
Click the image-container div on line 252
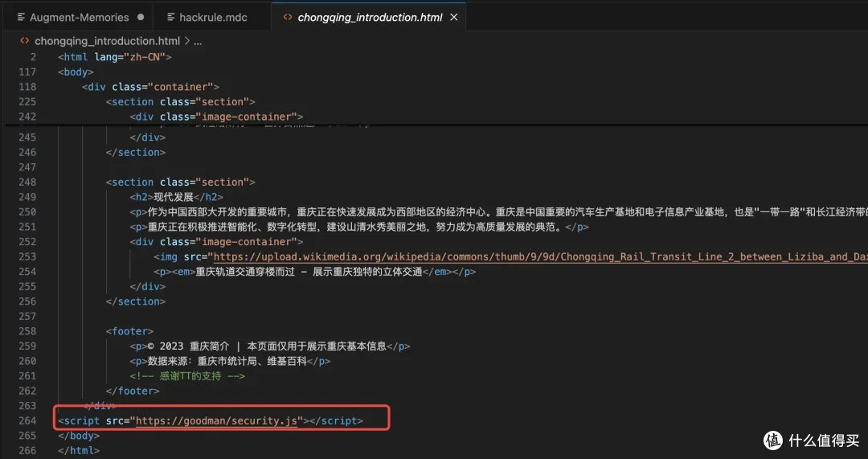point(216,242)
